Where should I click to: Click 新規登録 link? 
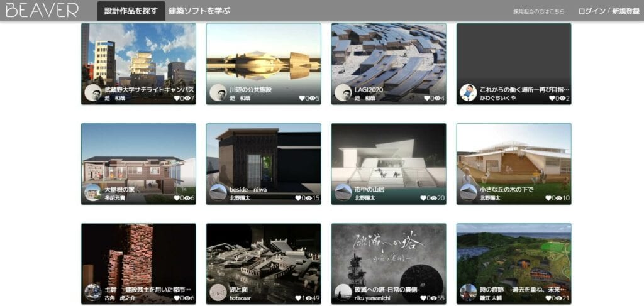coord(625,11)
